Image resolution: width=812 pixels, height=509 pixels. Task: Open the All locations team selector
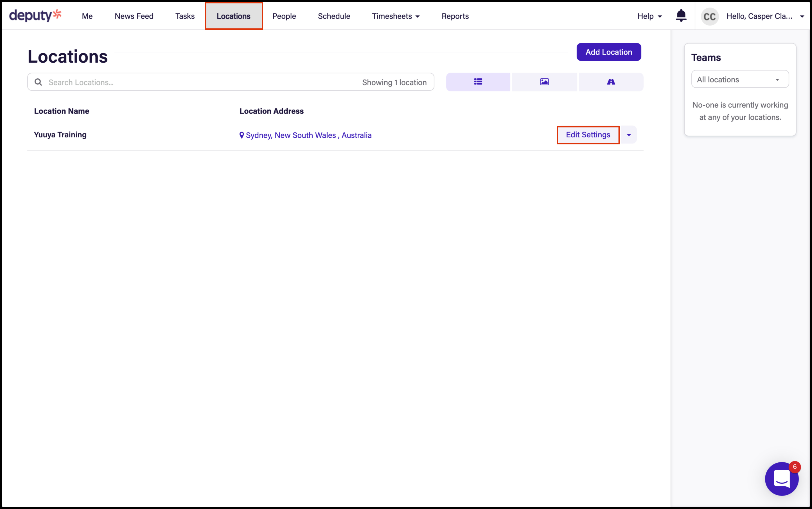[x=739, y=79]
